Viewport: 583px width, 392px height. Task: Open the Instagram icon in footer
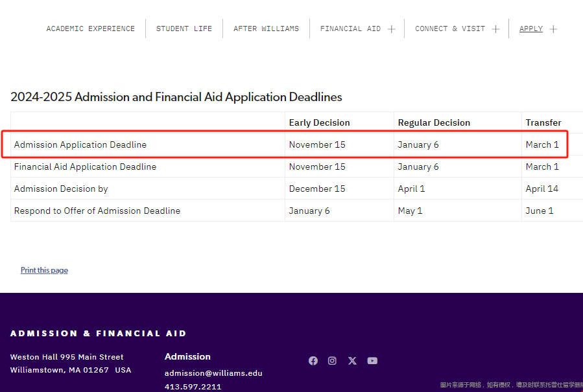point(333,361)
